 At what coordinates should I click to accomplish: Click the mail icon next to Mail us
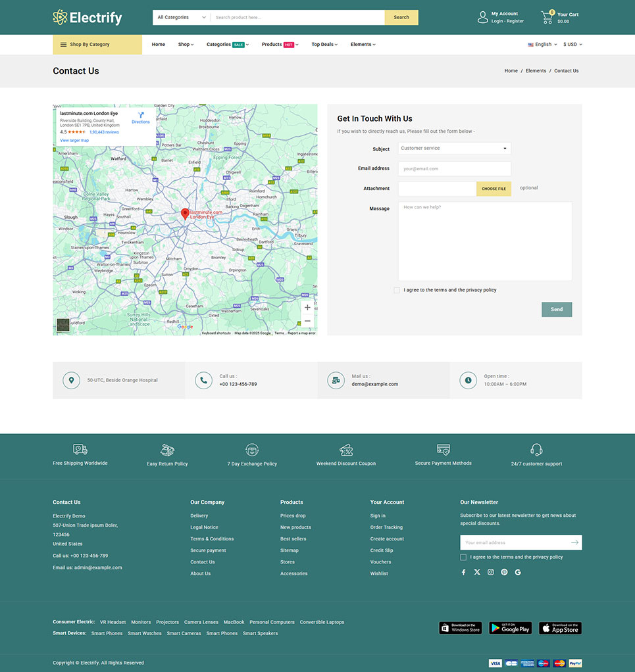(x=336, y=381)
